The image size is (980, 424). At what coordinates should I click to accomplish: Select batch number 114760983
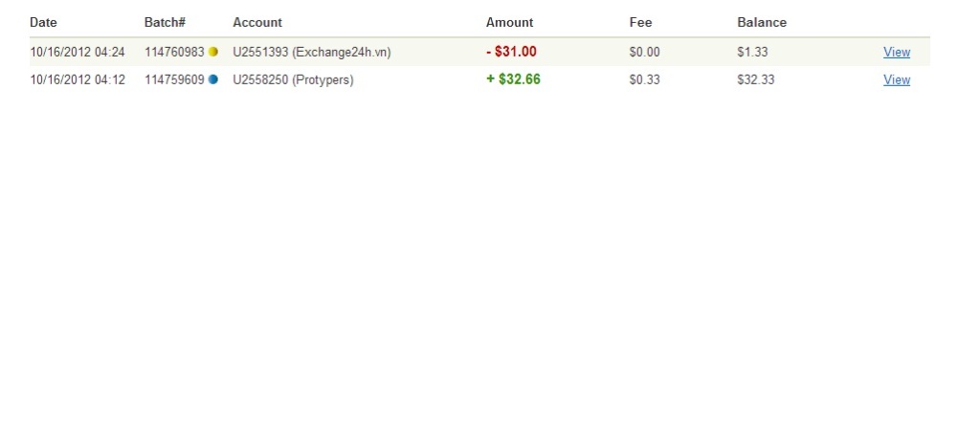pos(174,52)
